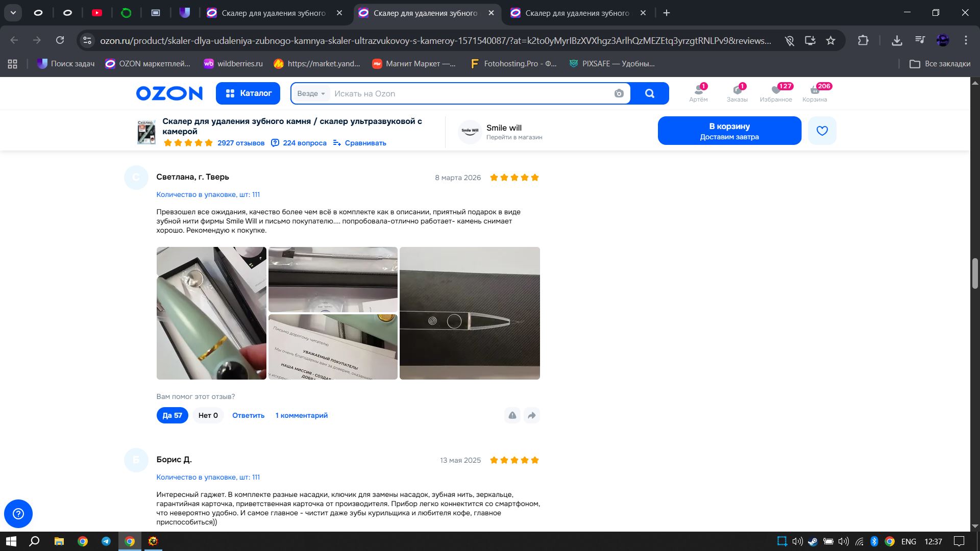The height and width of the screenshot is (551, 980).
Task: Switch to the third Скалер browser tab
Action: [577, 13]
